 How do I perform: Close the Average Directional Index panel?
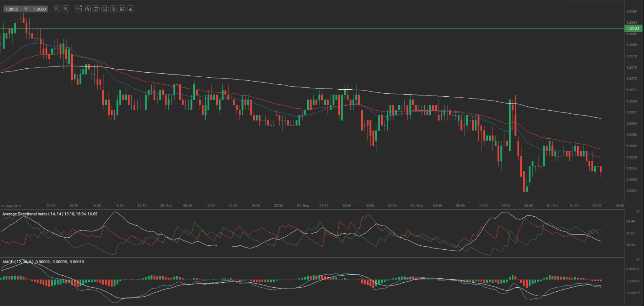coord(638,212)
